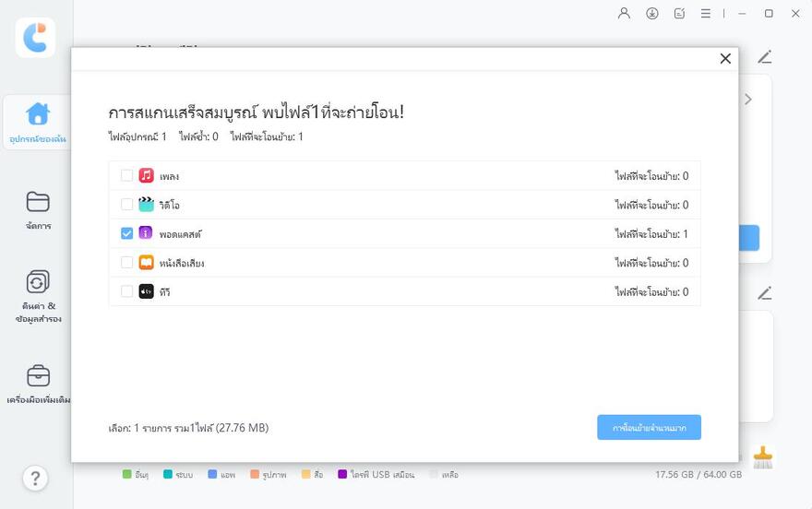The height and width of the screenshot is (509, 812).
Task: Click the 17.56 GB / 64.00 GB storage text
Action: click(699, 474)
